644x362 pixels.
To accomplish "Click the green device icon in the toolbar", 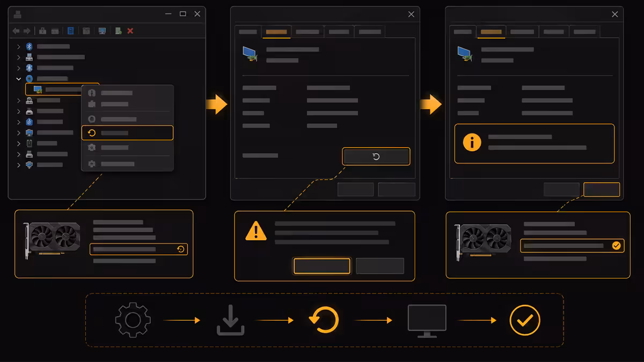I will 119,31.
